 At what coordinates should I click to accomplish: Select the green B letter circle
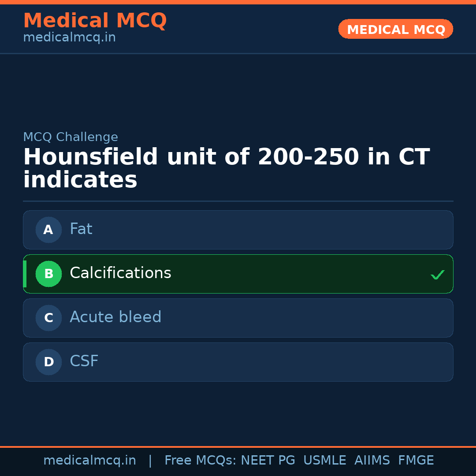click(x=48, y=274)
